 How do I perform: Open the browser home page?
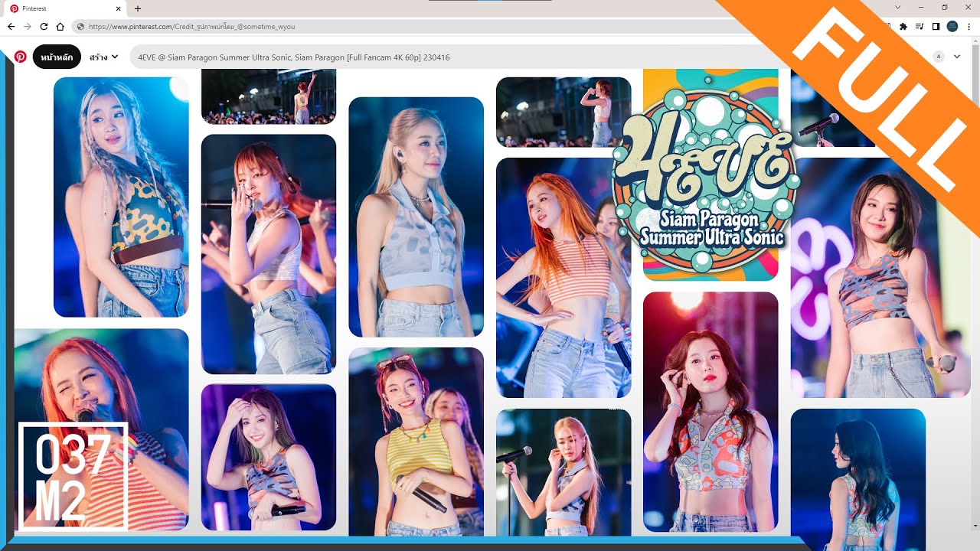coord(60,26)
